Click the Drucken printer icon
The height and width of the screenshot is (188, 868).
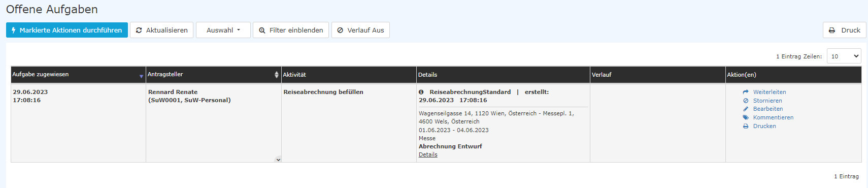[x=746, y=126]
